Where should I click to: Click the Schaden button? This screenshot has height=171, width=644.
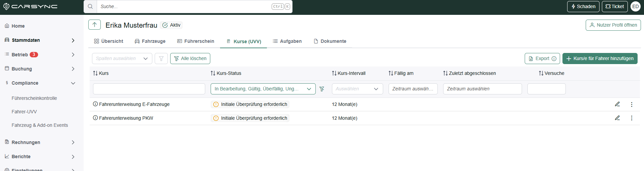(x=583, y=6)
